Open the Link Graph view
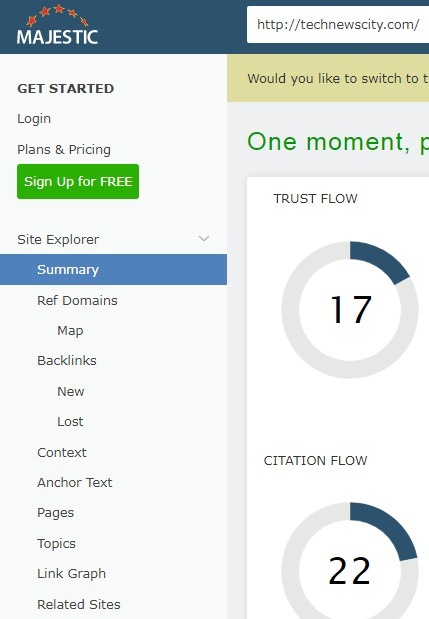Viewport: 429px width, 619px height. click(71, 574)
